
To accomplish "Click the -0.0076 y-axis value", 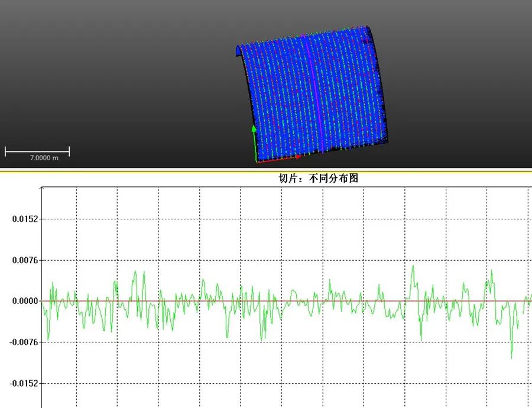I will 24,342.
